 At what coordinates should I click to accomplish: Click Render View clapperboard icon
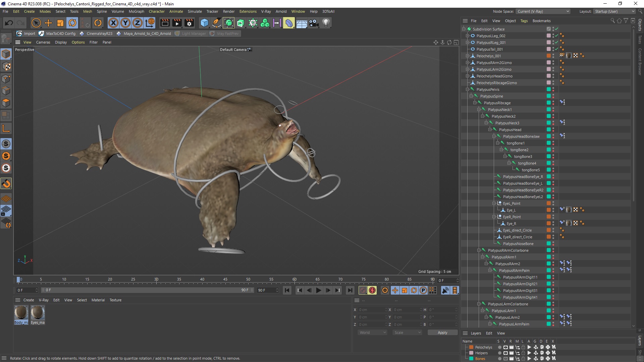[x=165, y=23]
